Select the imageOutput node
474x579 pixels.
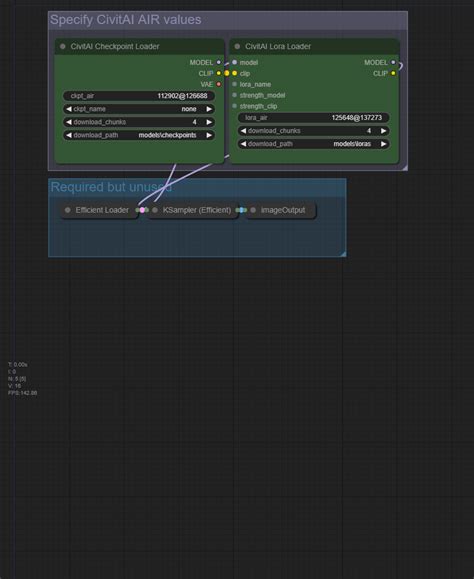281,210
